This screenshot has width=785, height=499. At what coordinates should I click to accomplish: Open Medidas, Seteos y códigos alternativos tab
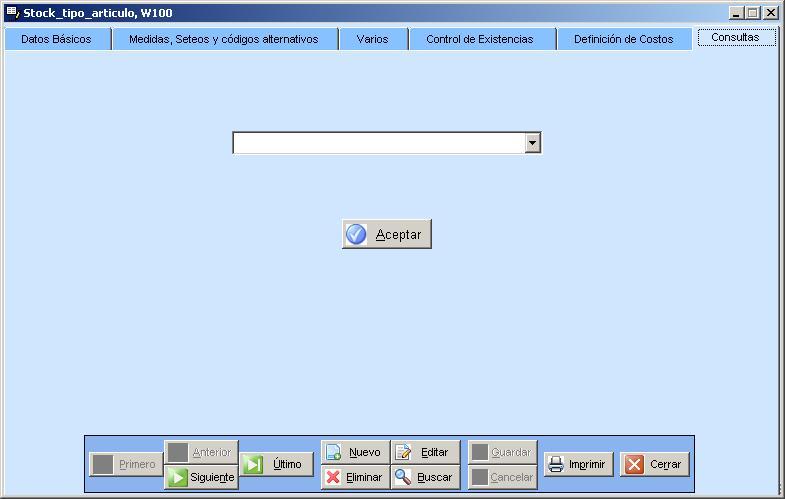point(223,39)
